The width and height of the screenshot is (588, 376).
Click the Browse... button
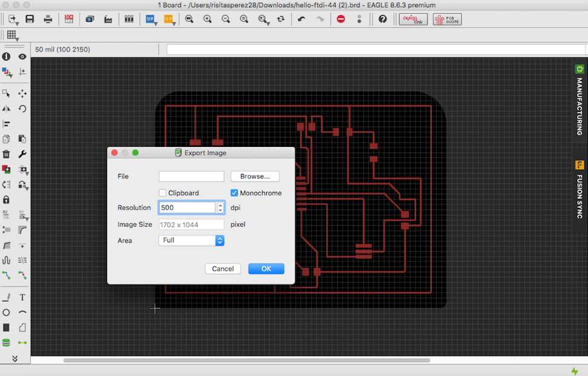255,177
